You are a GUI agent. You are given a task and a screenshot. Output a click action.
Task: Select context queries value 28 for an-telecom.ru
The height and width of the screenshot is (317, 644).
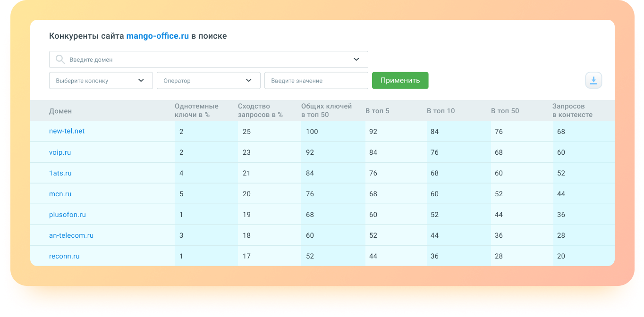pos(561,235)
